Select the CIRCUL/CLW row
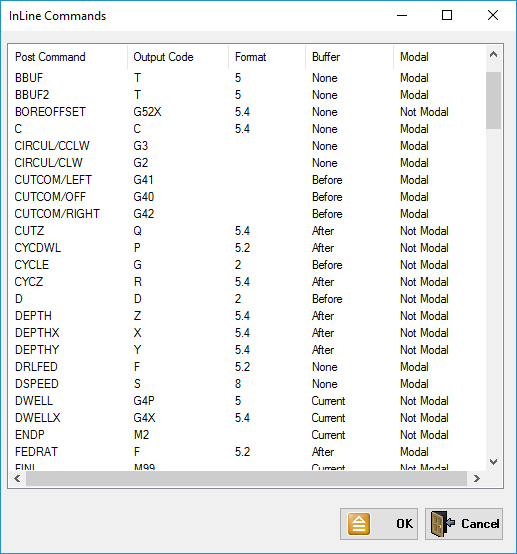517x554 pixels. [x=247, y=163]
